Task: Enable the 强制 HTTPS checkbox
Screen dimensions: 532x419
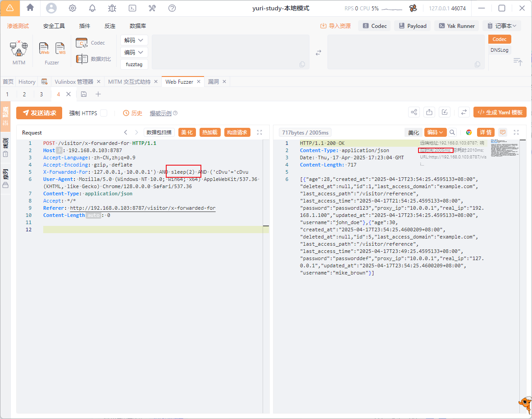Action: coord(103,113)
